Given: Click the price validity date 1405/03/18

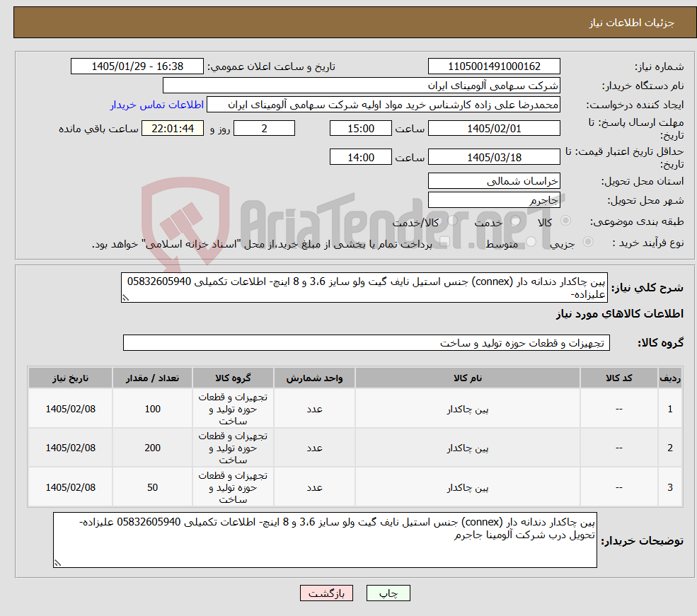Looking at the screenshot, I should pyautogui.click(x=494, y=157).
